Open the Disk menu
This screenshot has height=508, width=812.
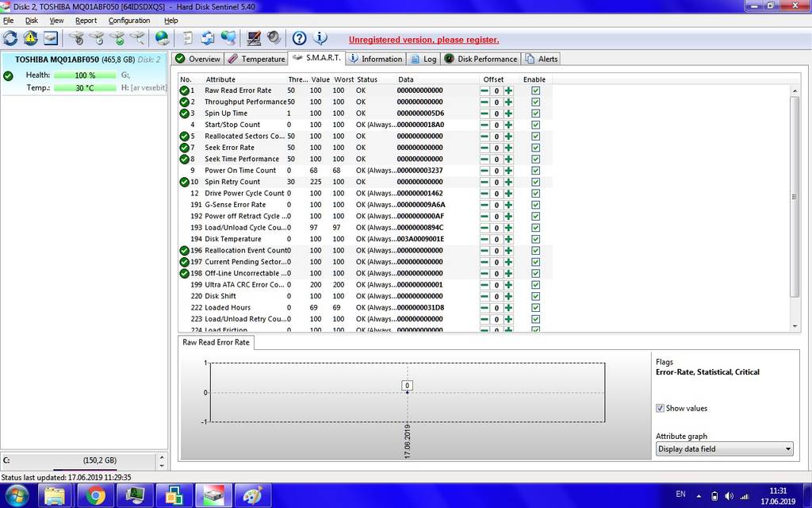tap(32, 20)
